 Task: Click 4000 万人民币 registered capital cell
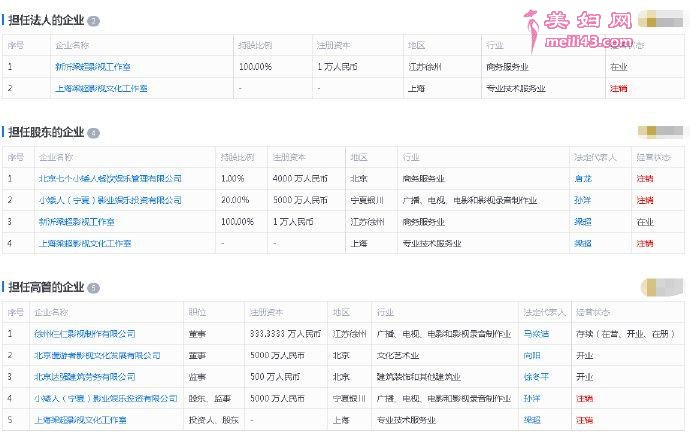[300, 179]
